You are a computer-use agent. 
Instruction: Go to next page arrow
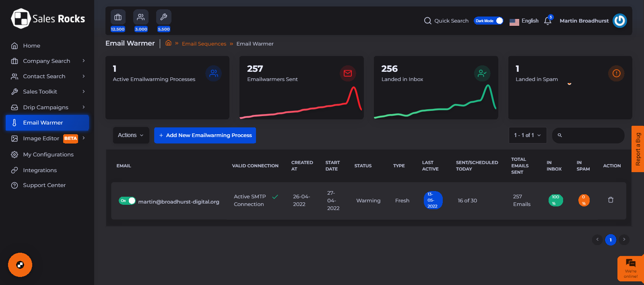[x=624, y=239]
